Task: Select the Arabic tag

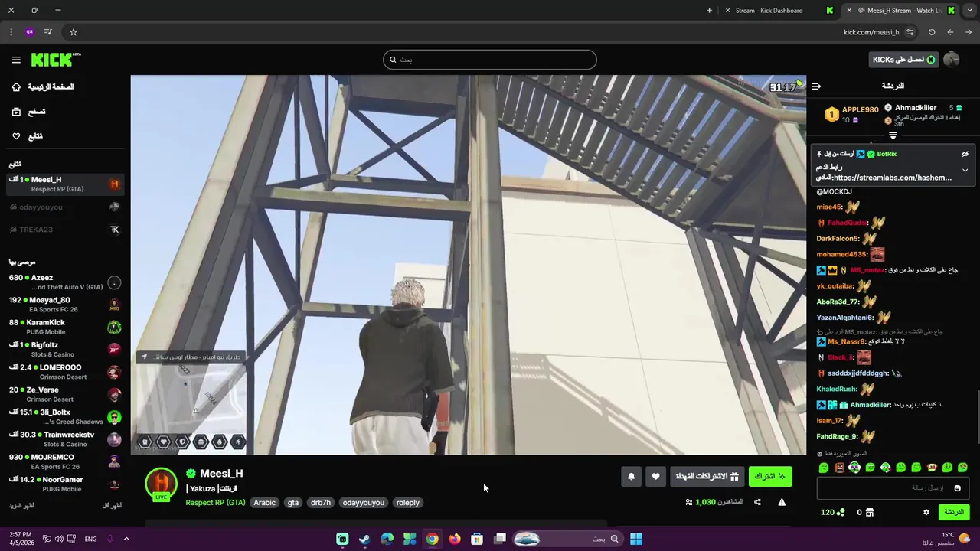Action: [264, 503]
